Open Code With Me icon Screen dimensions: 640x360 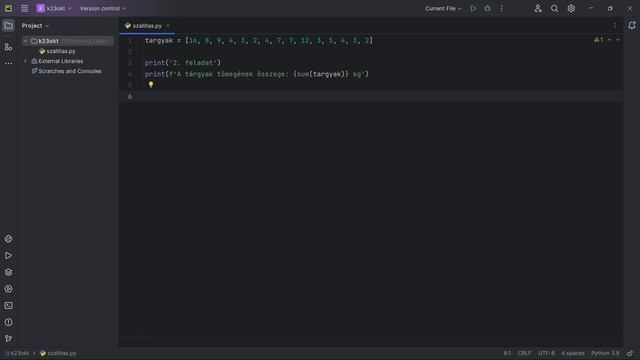pos(538,8)
